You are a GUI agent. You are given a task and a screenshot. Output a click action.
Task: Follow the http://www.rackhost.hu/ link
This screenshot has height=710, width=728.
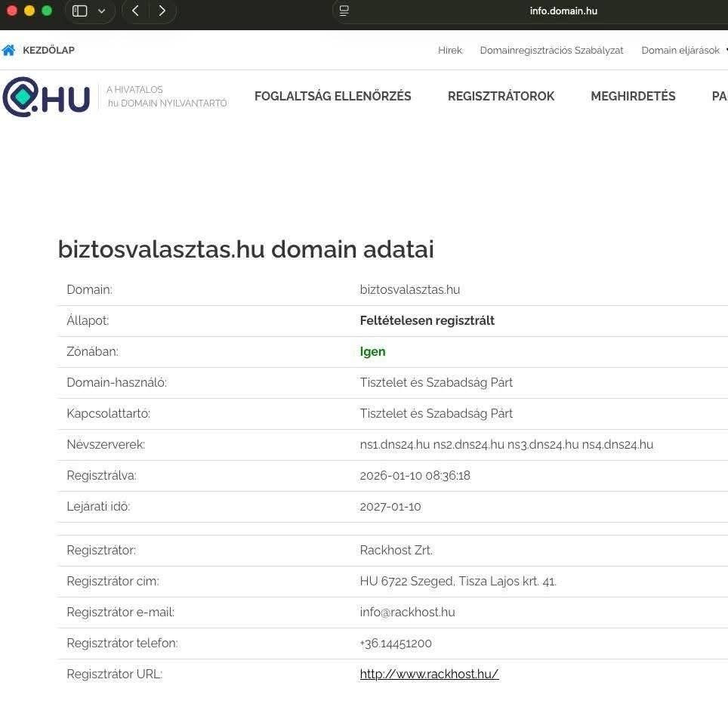tap(429, 674)
